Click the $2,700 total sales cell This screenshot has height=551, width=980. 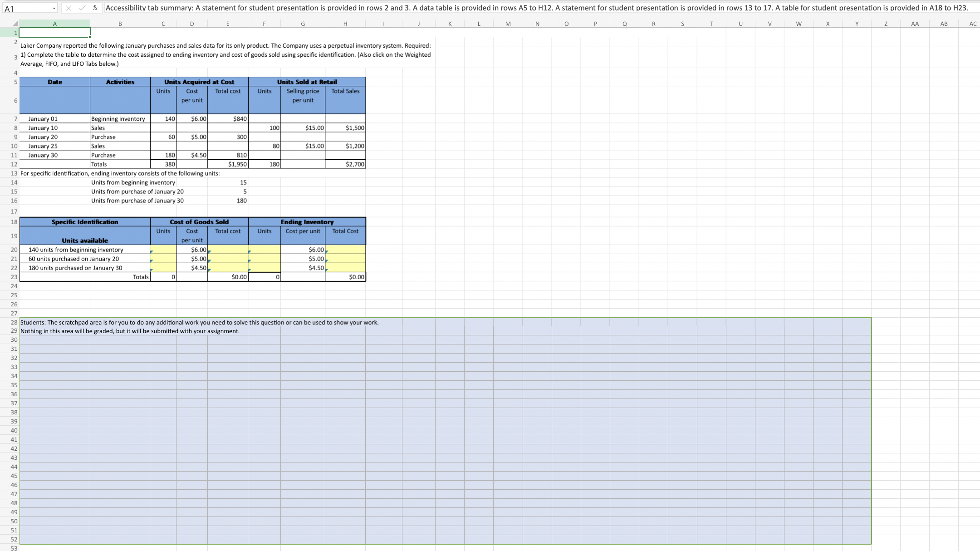345,164
